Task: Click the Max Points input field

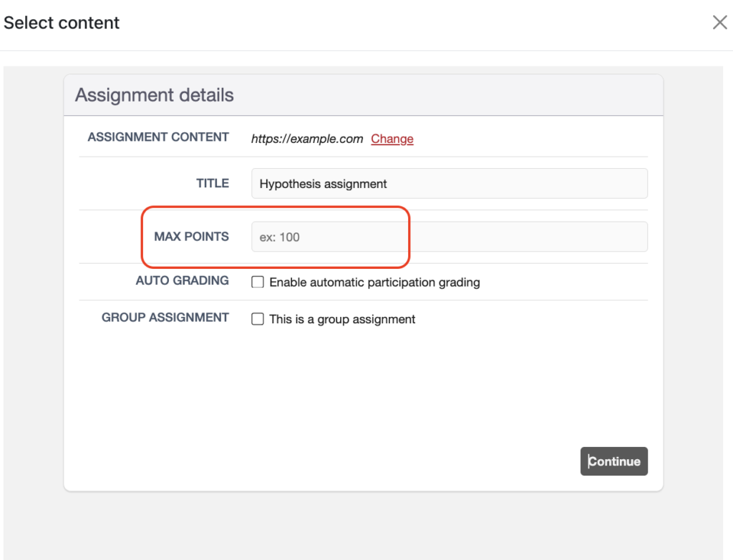Action: tap(450, 237)
